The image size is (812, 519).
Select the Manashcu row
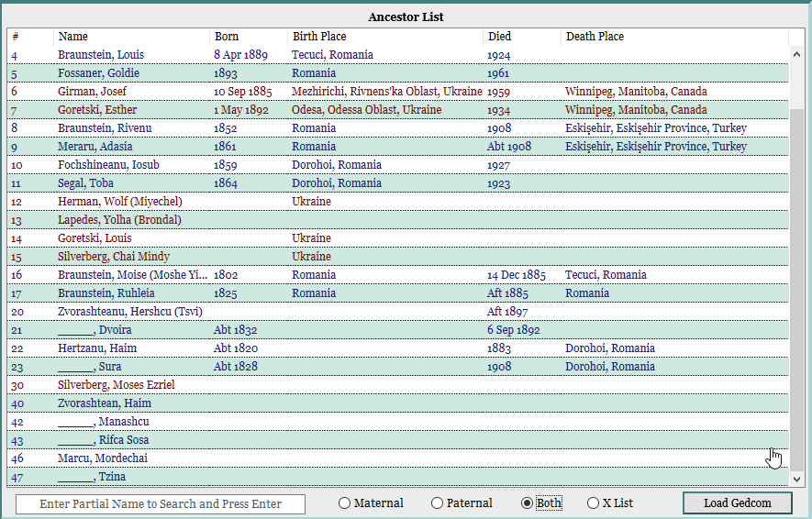pyautogui.click(x=397, y=422)
